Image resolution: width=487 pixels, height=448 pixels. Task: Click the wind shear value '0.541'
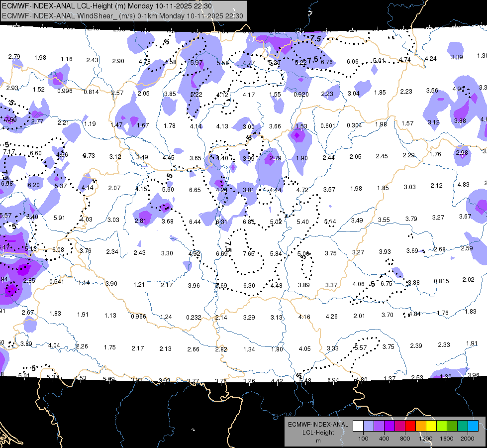57,282
